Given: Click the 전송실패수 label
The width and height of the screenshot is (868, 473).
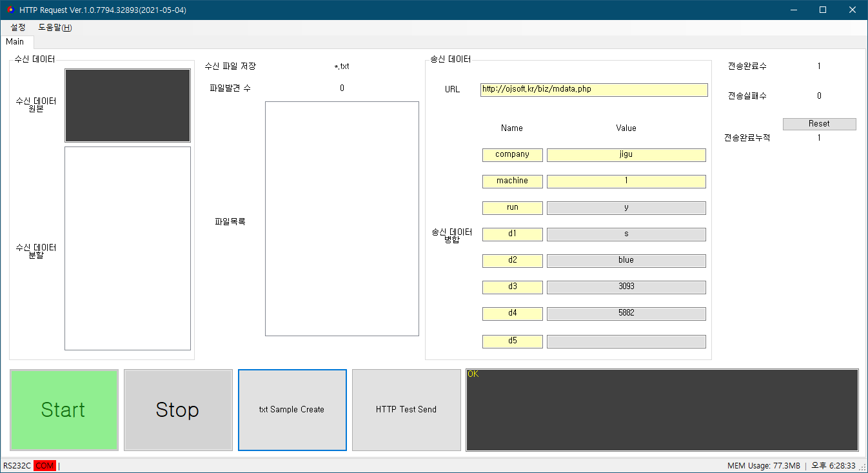Looking at the screenshot, I should tap(747, 96).
